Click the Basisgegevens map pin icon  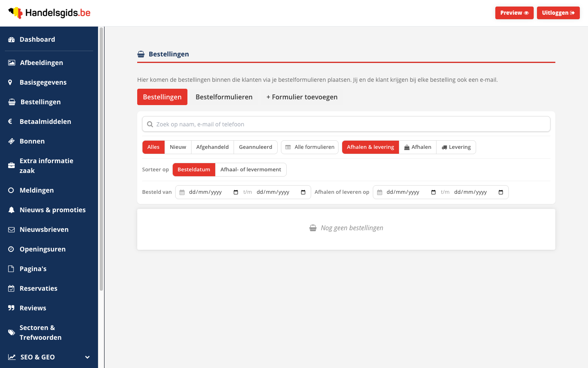10,82
